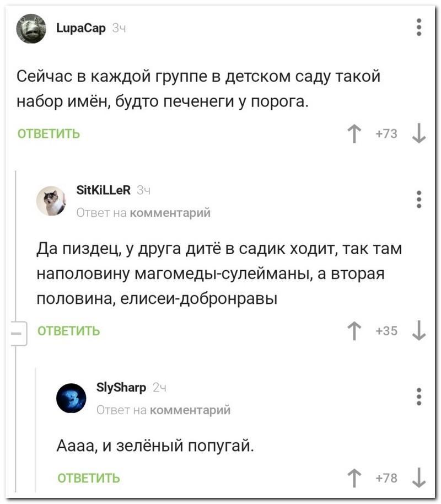Open LupaCap's avatar picture
The image size is (441, 504).
tap(31, 29)
